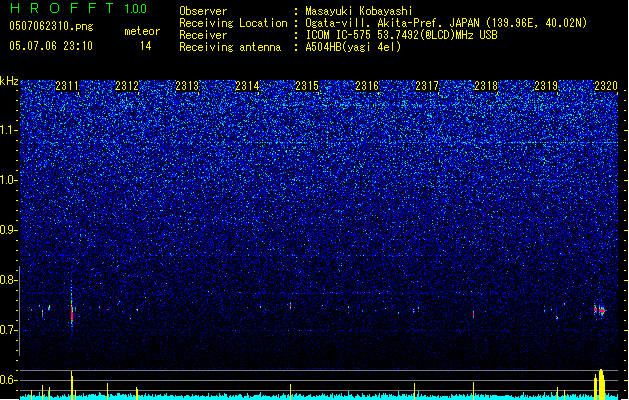The image size is (629, 400).
Task: Click the 0.6 frequency axis label
Action: tap(9, 380)
